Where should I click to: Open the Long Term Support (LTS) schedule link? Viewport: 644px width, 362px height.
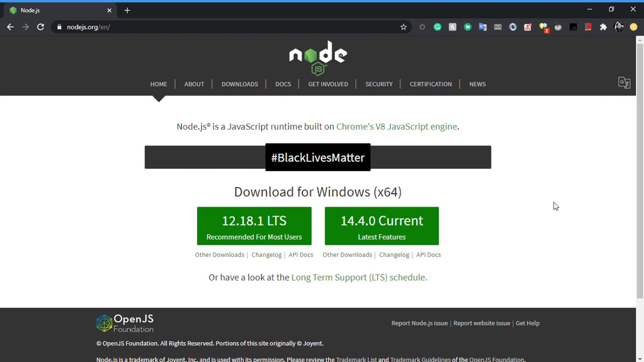(358, 278)
